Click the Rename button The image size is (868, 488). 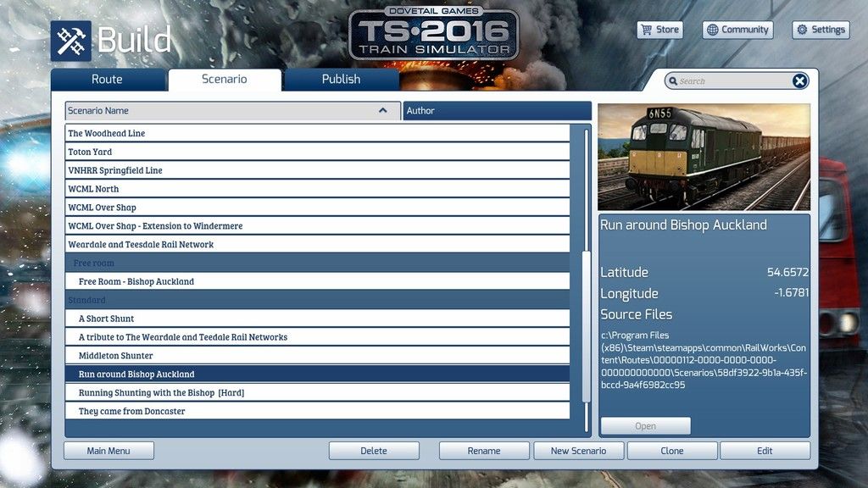484,451
